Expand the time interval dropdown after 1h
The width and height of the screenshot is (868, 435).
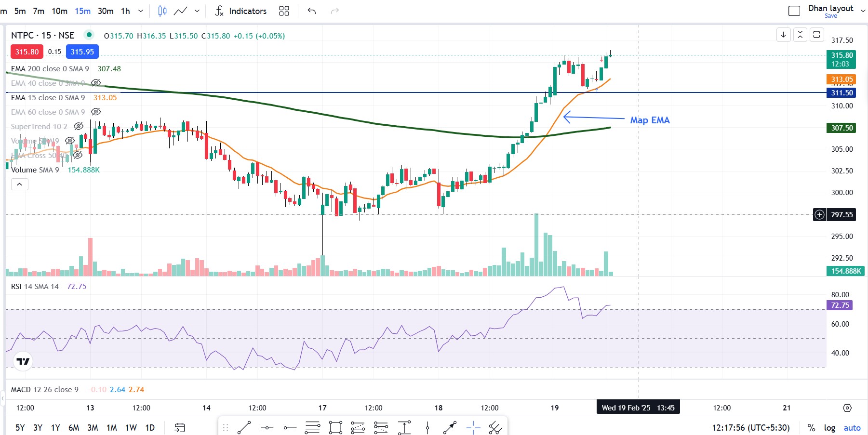[141, 11]
